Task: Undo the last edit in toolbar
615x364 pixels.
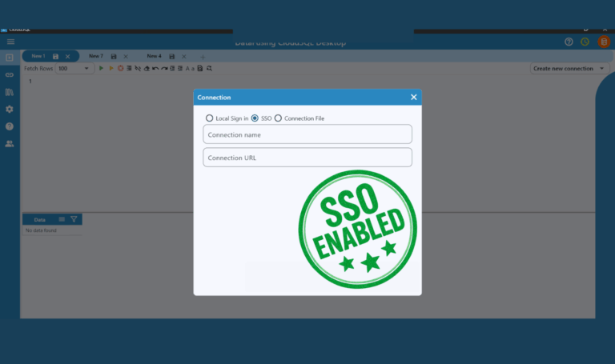Action: click(x=155, y=68)
